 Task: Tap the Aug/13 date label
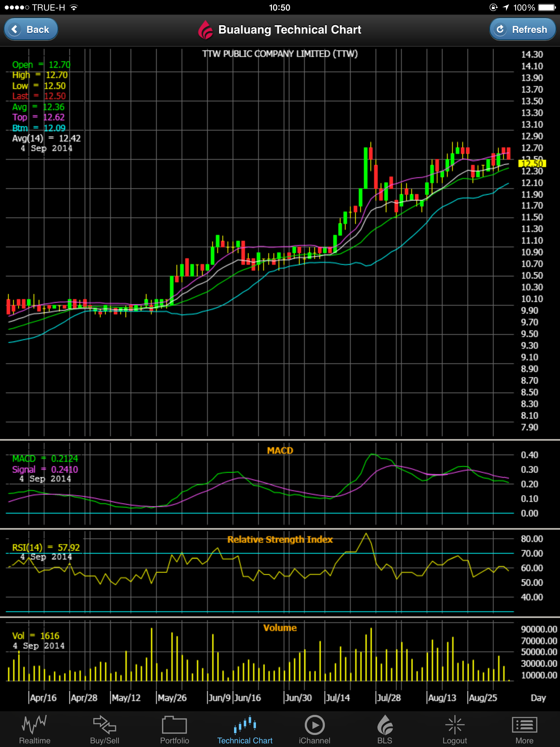(442, 698)
